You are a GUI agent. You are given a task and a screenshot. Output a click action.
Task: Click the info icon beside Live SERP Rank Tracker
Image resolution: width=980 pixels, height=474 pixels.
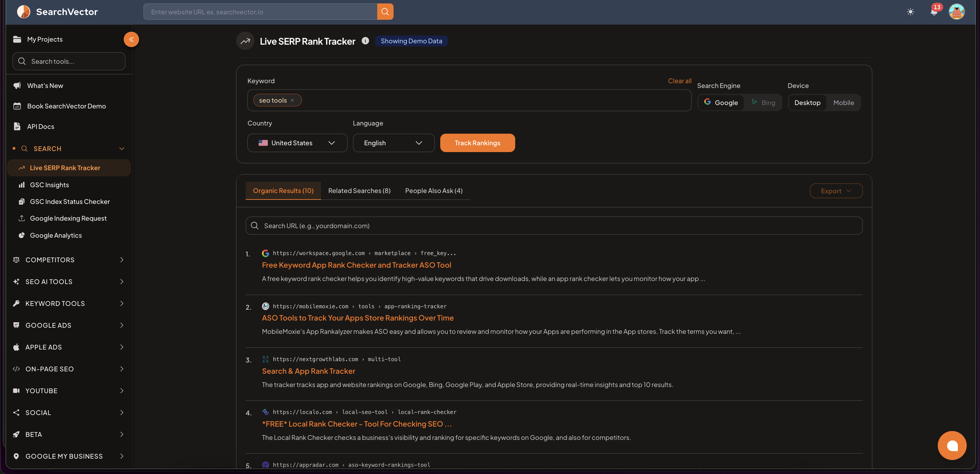click(365, 41)
